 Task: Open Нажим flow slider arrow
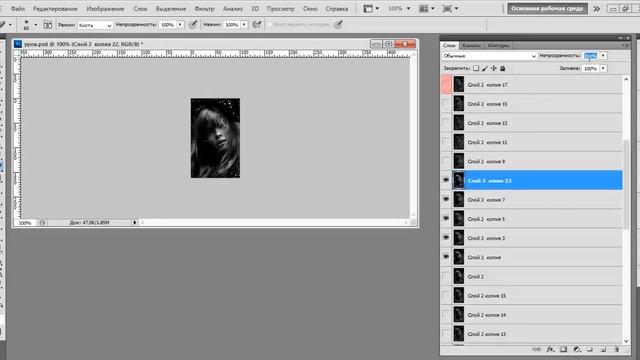[x=244, y=25]
